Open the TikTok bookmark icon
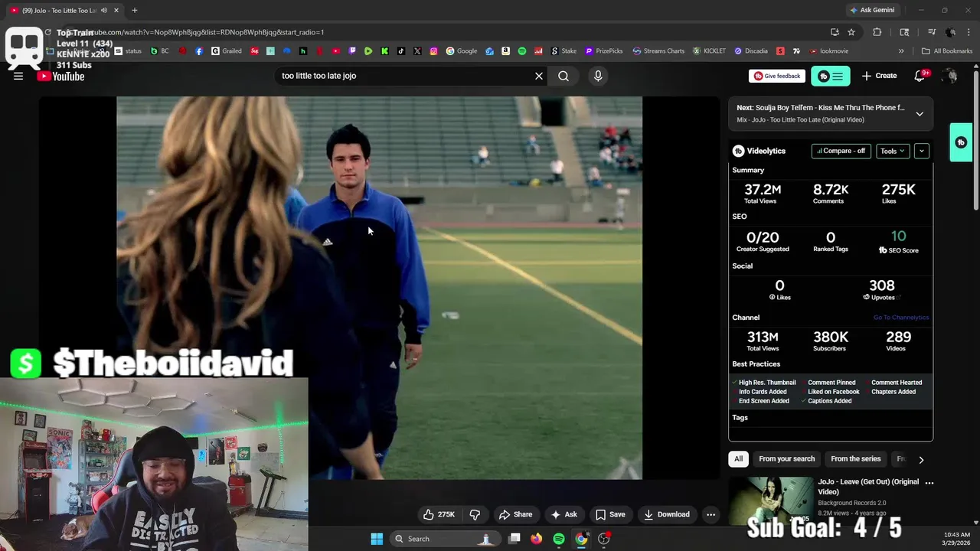 tap(400, 51)
